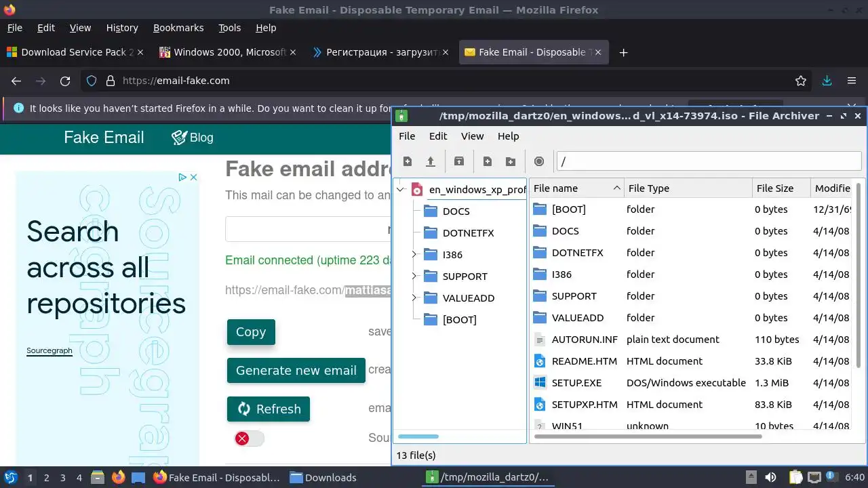Open Edit menu in File Archiver
This screenshot has width=868, height=488.
pyautogui.click(x=438, y=136)
